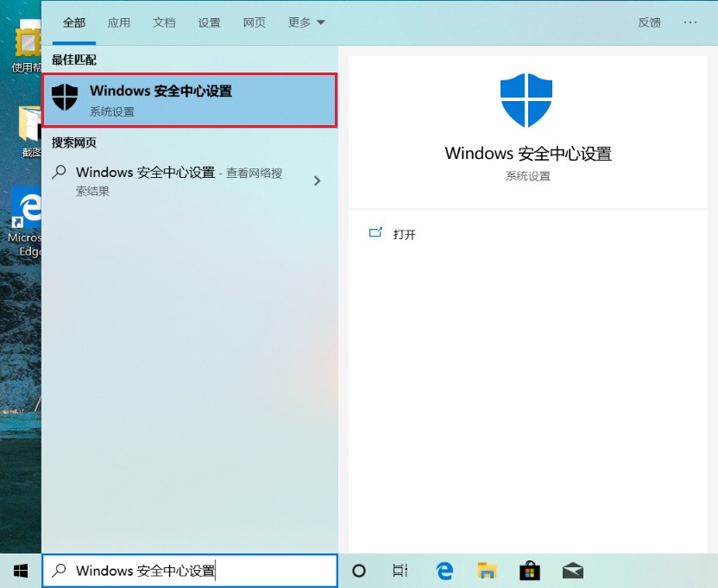The height and width of the screenshot is (588, 718).
Task: Select the 全部 tab
Action: coord(74,22)
